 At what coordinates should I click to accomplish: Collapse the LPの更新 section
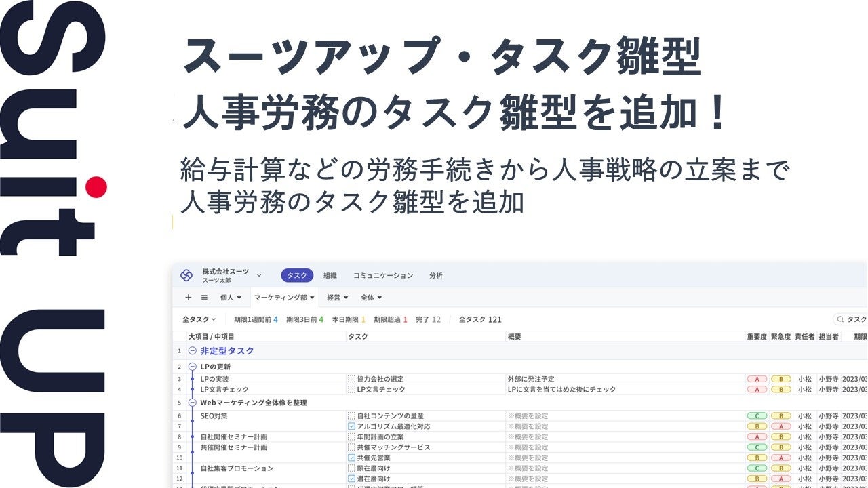click(x=192, y=367)
